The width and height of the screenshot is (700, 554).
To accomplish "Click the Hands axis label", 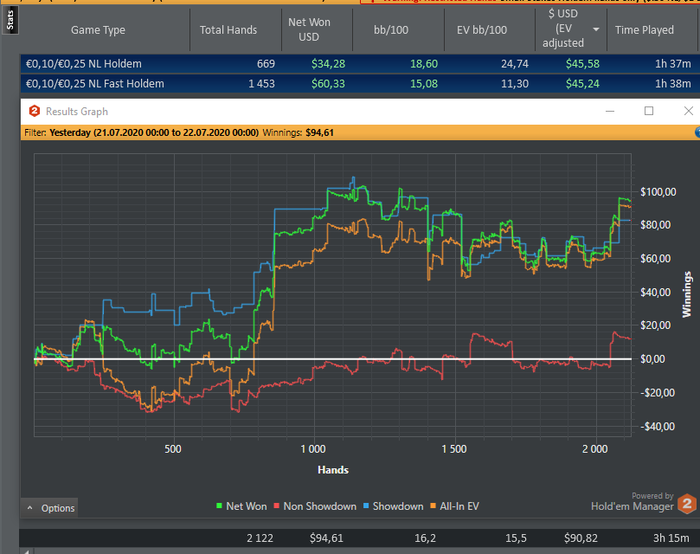I will pos(333,470).
